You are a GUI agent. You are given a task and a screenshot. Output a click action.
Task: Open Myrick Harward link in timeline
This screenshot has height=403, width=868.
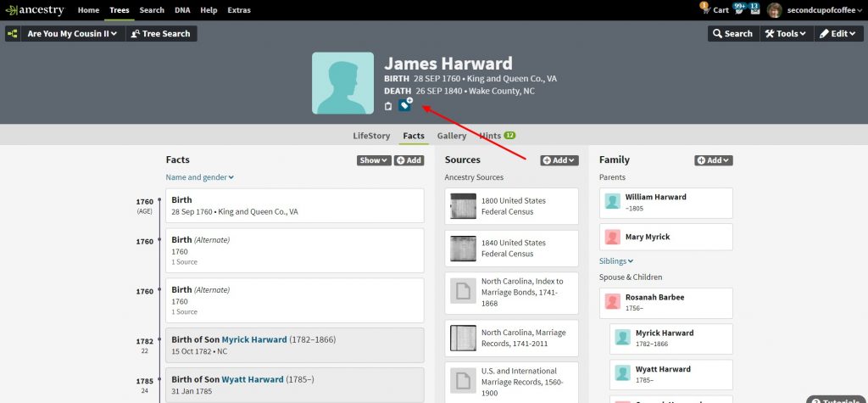(254, 340)
